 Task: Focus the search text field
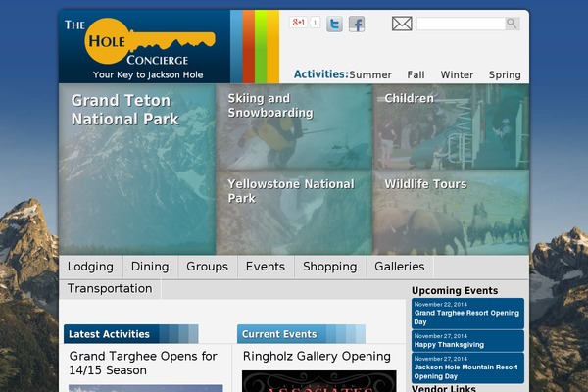461,24
